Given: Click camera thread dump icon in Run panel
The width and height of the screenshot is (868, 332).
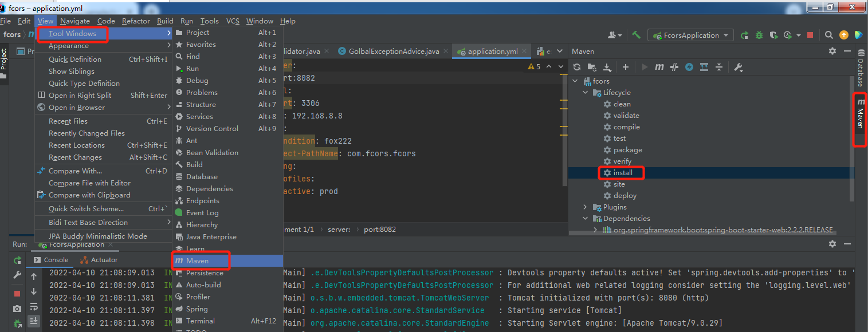Looking at the screenshot, I should pyautogui.click(x=17, y=309).
